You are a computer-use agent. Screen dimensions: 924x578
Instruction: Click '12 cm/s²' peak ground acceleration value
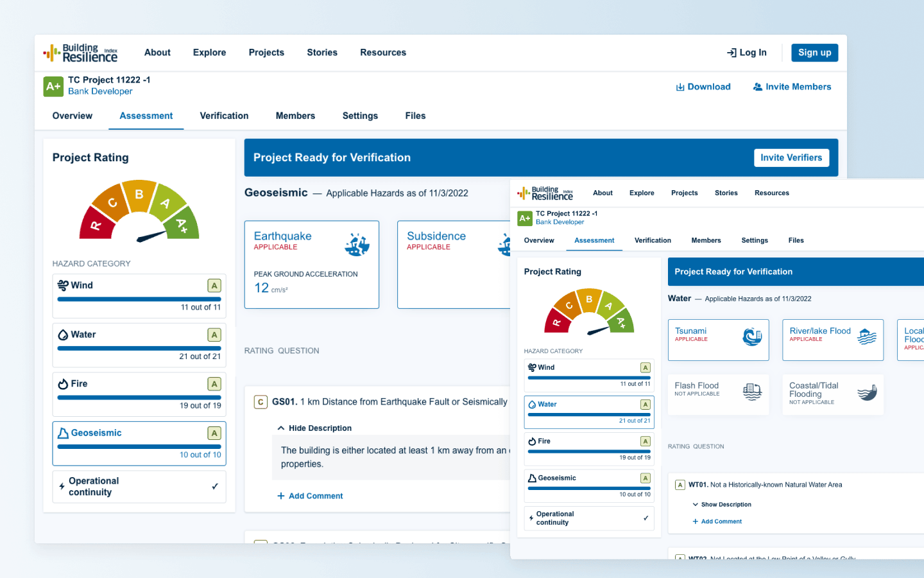point(271,288)
